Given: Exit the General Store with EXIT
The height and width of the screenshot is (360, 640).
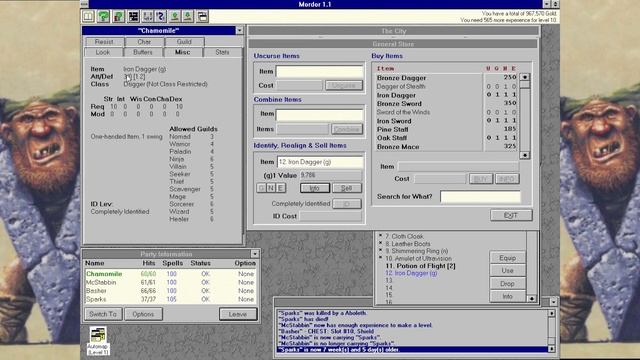Looking at the screenshot, I should [x=511, y=215].
